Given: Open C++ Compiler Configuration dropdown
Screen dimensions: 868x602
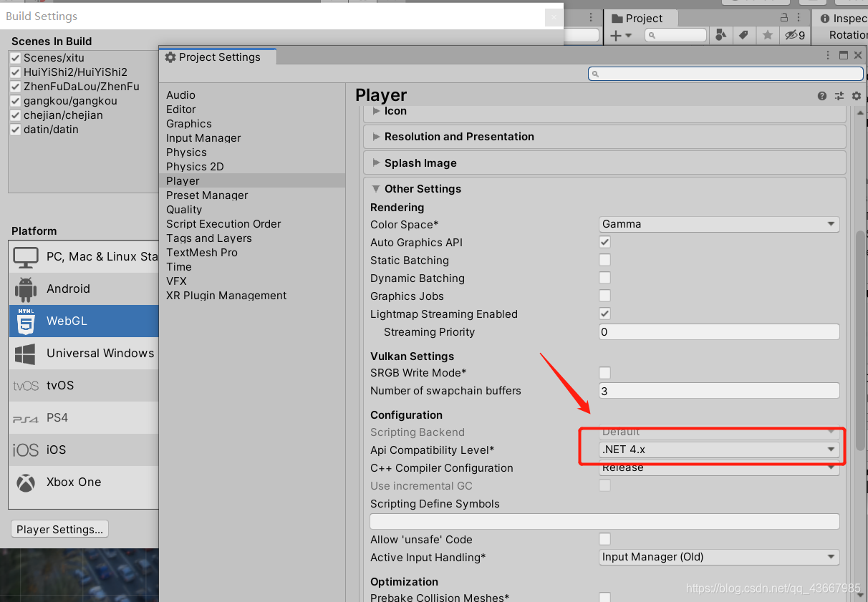Looking at the screenshot, I should tap(719, 467).
